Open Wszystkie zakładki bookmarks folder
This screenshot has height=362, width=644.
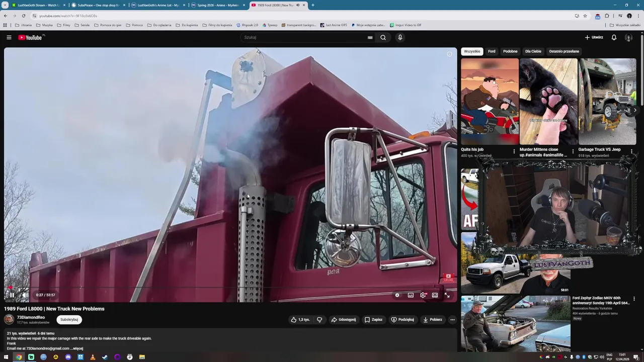[x=625, y=25]
